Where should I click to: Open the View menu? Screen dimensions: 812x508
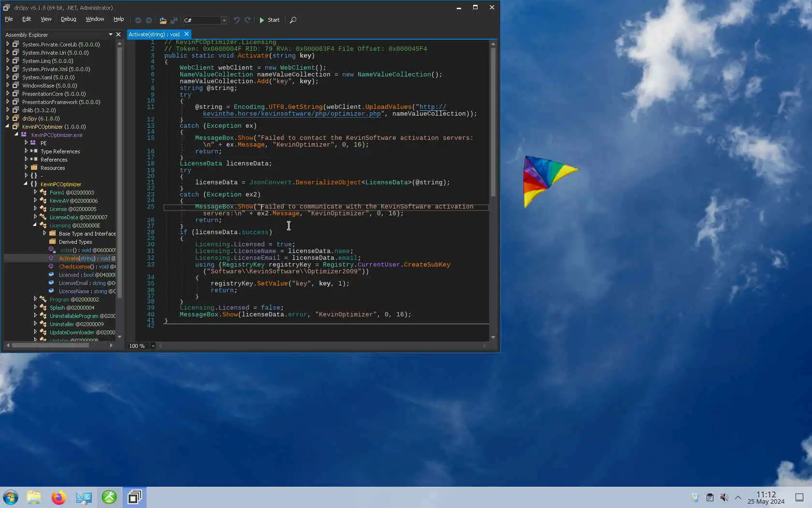(x=46, y=19)
